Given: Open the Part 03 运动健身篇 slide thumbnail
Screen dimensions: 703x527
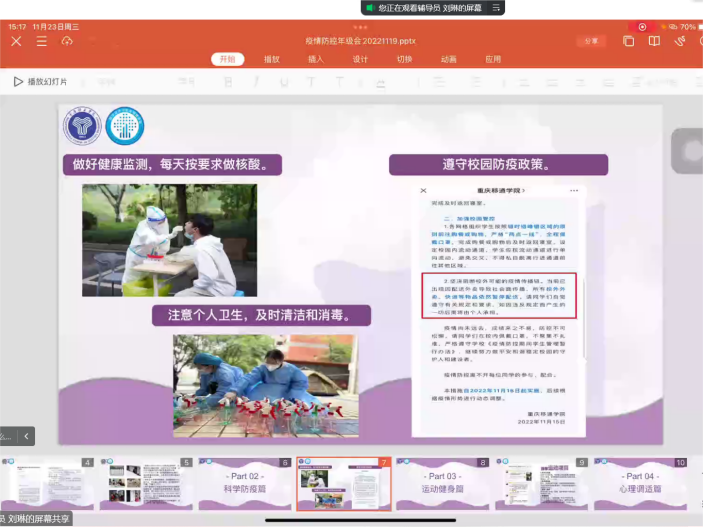Looking at the screenshot, I should (442, 484).
